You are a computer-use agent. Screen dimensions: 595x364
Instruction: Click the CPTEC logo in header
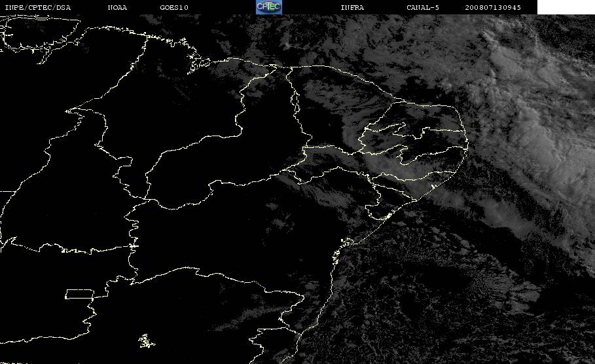point(268,7)
